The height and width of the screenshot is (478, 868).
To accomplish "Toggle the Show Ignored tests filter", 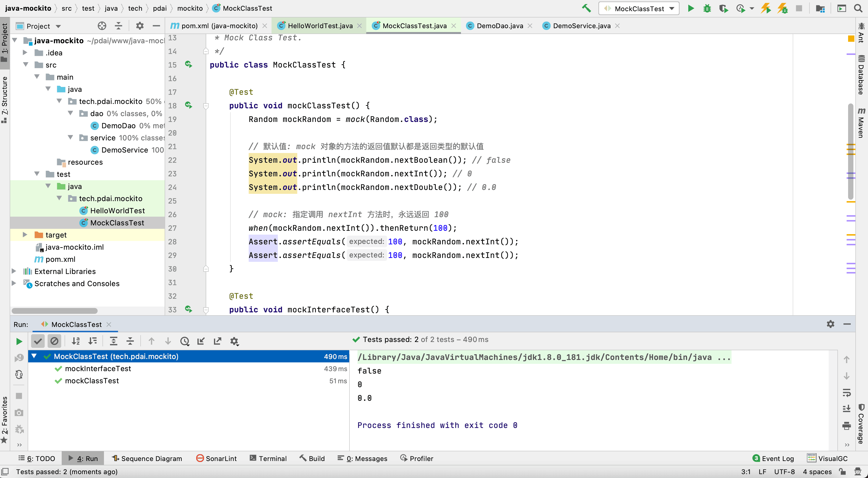I will (x=54, y=341).
